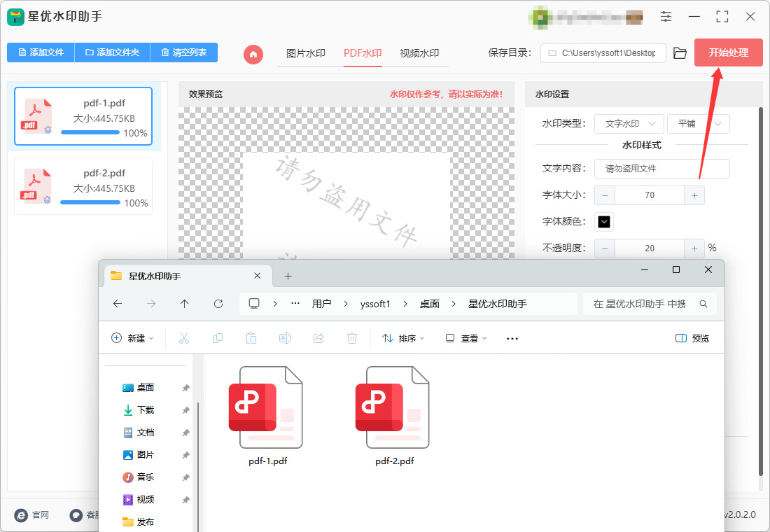Click the 开始处理 start button

[728, 52]
